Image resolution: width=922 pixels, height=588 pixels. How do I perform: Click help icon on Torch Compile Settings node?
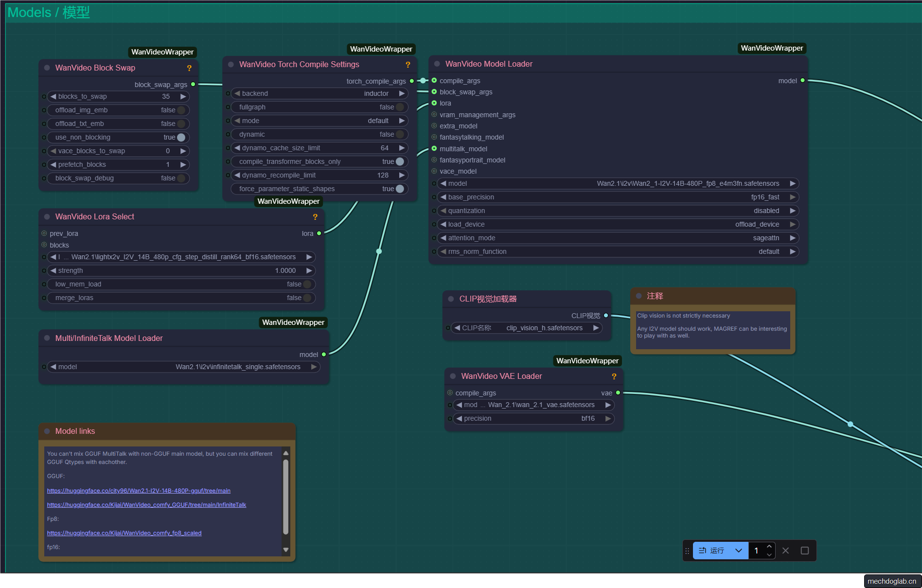pyautogui.click(x=408, y=65)
